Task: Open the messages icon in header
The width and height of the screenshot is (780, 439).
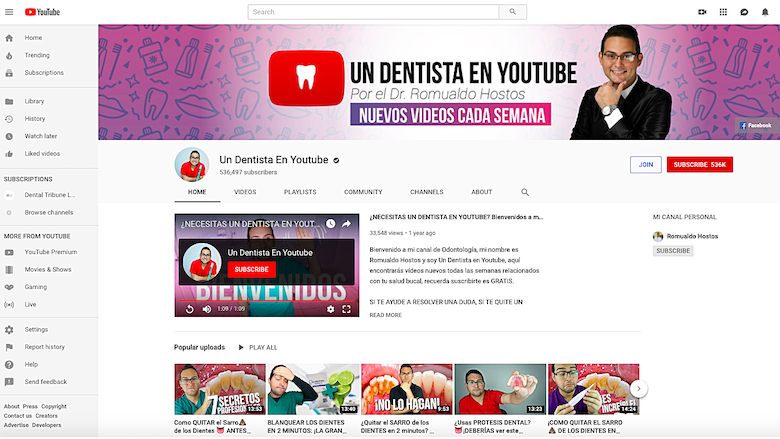Action: pyautogui.click(x=744, y=12)
